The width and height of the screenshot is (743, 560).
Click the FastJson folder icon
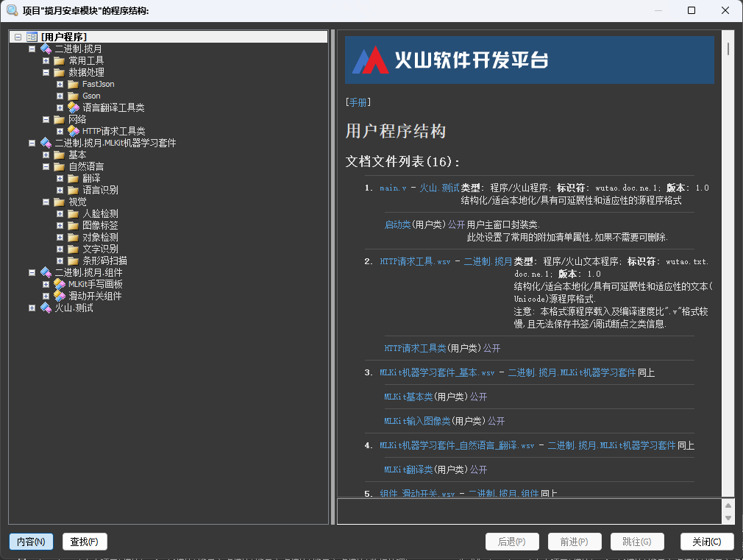point(73,84)
